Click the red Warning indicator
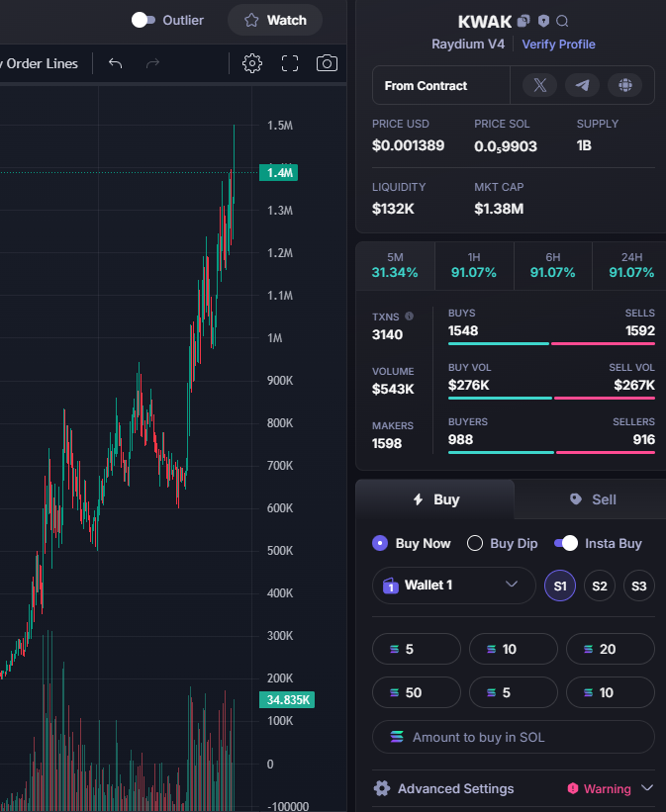Viewport: 666px width, 812px height. coord(599,788)
